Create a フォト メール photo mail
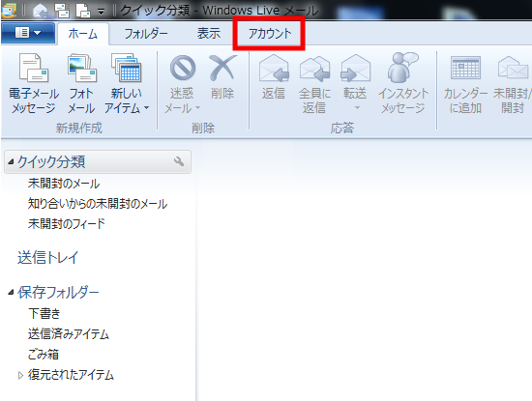This screenshot has width=532, height=401. click(81, 84)
